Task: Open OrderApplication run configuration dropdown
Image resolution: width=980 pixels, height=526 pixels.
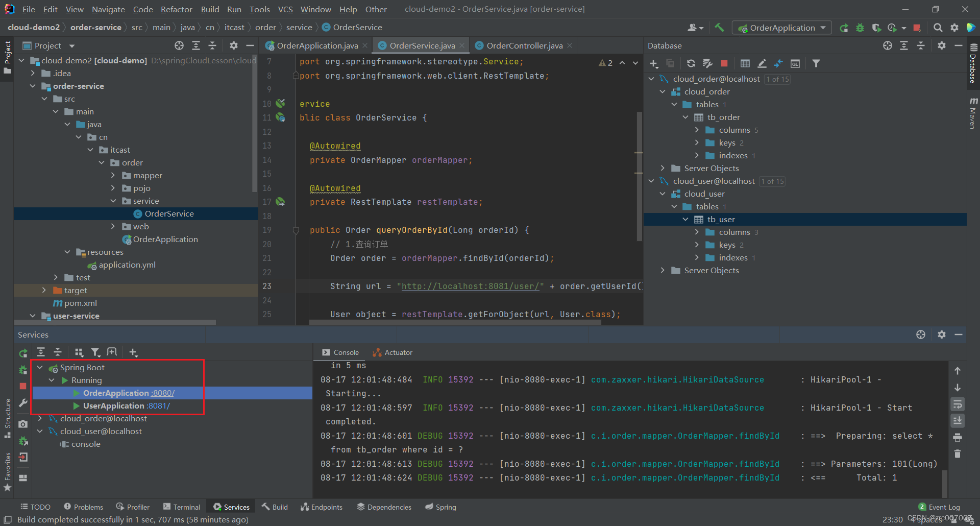Action: point(781,28)
